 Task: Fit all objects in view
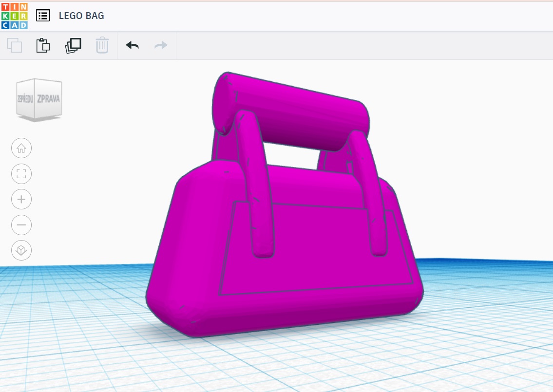click(21, 174)
